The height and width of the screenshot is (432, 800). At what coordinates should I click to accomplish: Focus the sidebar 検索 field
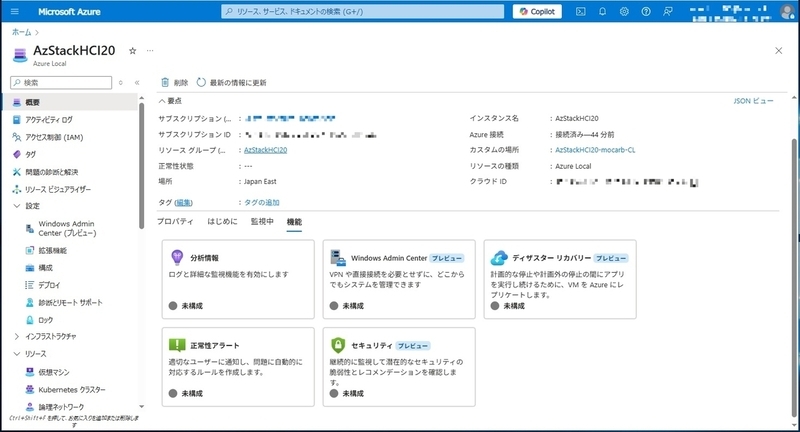[x=61, y=83]
